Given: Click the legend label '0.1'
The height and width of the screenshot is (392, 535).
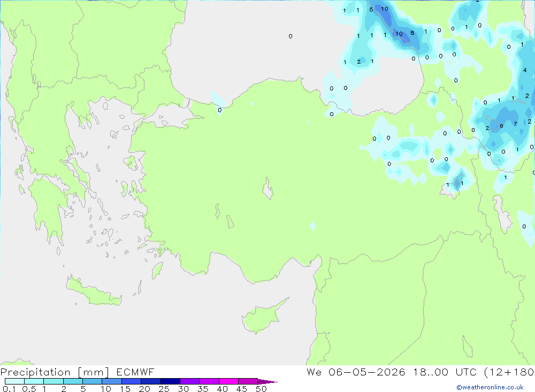Looking at the screenshot, I should (9, 389).
